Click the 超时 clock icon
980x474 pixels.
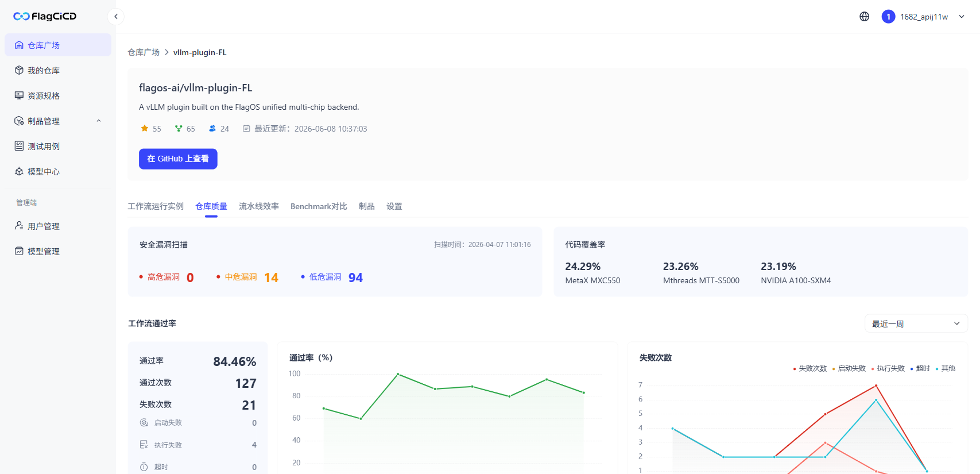click(144, 467)
